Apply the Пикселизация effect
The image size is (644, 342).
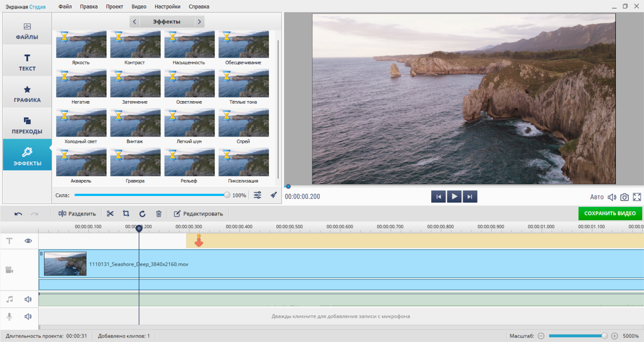[244, 163]
